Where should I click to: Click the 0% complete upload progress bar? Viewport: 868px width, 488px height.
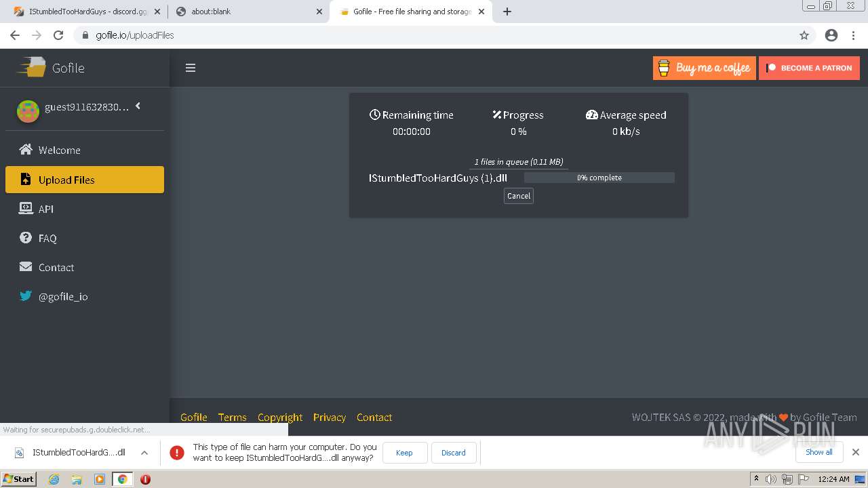599,178
